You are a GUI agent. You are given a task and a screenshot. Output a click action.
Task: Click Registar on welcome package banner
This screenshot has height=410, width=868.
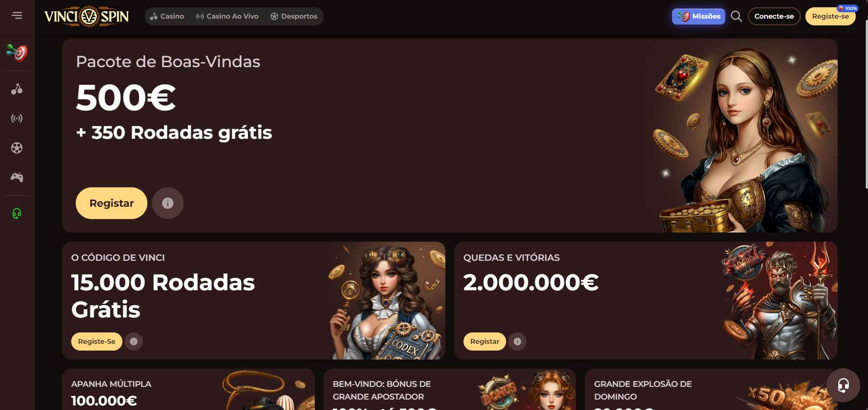click(112, 203)
